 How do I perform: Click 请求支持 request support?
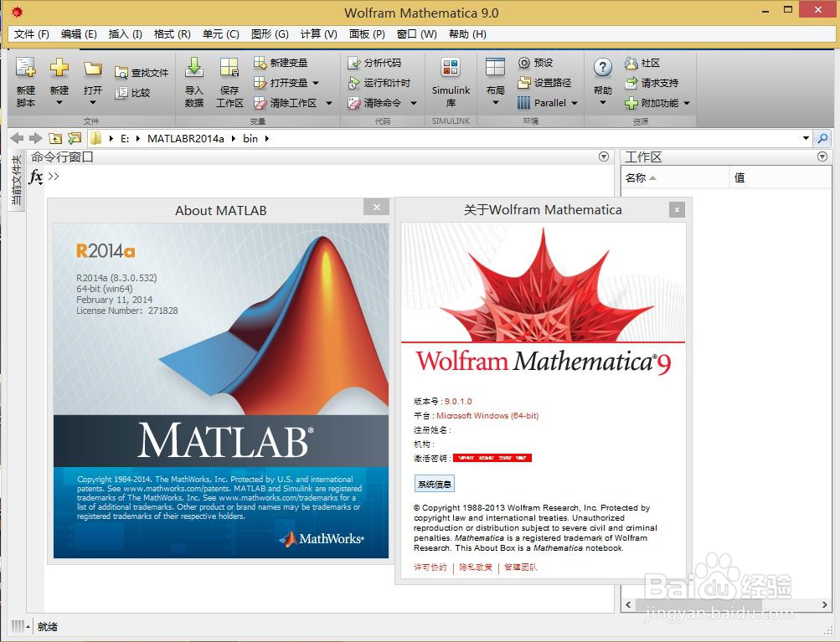(652, 83)
